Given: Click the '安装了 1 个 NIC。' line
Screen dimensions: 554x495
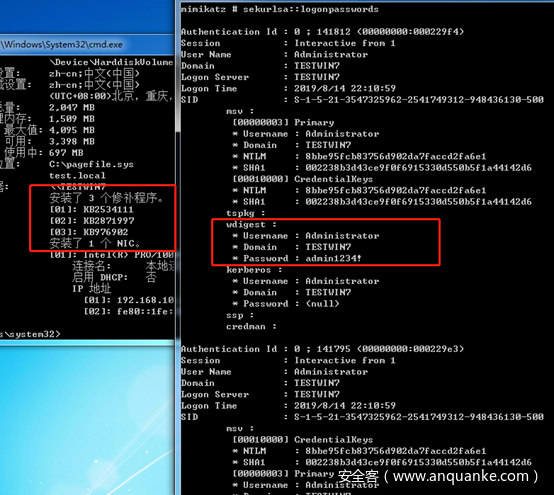Looking at the screenshot, I should pos(95,243).
